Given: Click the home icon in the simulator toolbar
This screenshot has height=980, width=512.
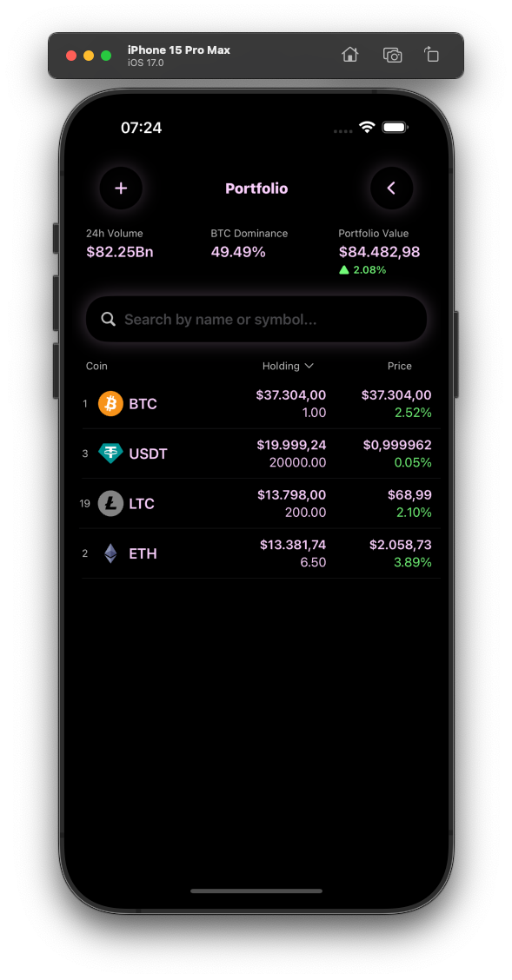Looking at the screenshot, I should pos(350,54).
